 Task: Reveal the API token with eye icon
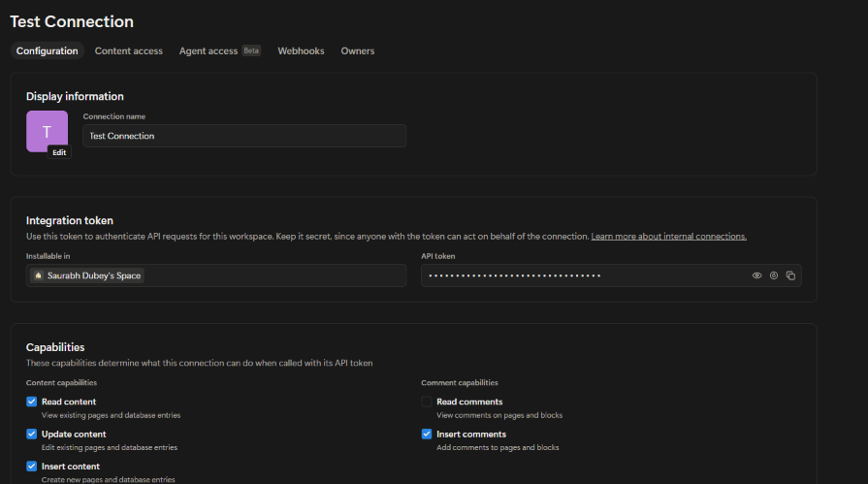(756, 275)
